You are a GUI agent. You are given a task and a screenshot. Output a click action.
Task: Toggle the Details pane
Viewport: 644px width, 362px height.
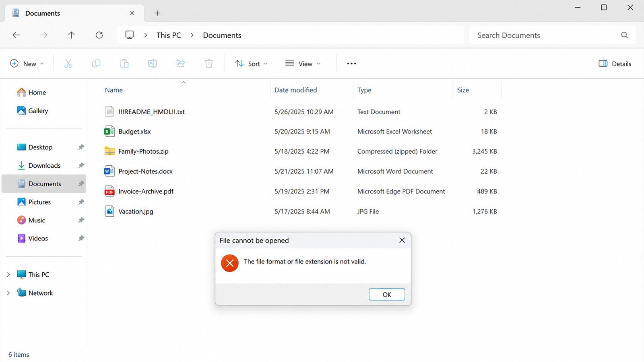click(x=615, y=64)
